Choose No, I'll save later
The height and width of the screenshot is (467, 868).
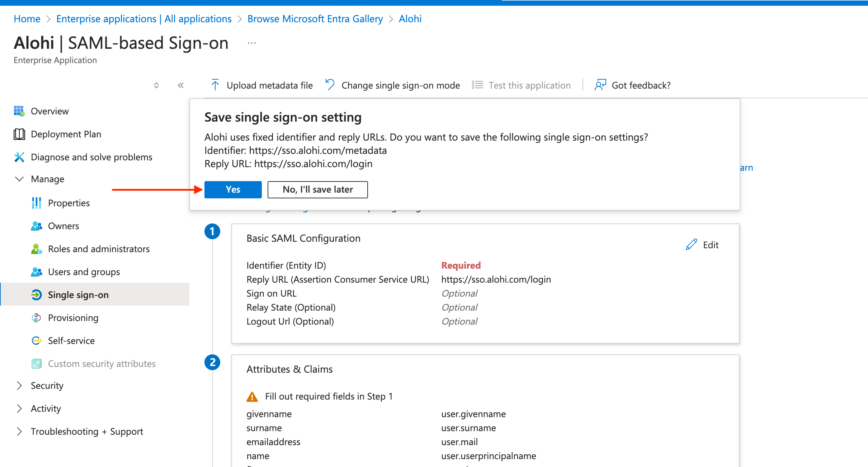click(318, 189)
